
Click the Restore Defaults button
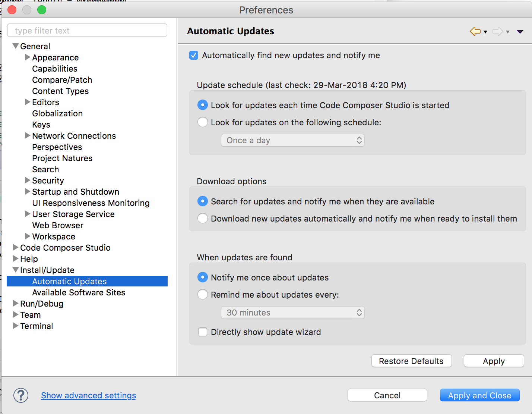(411, 361)
